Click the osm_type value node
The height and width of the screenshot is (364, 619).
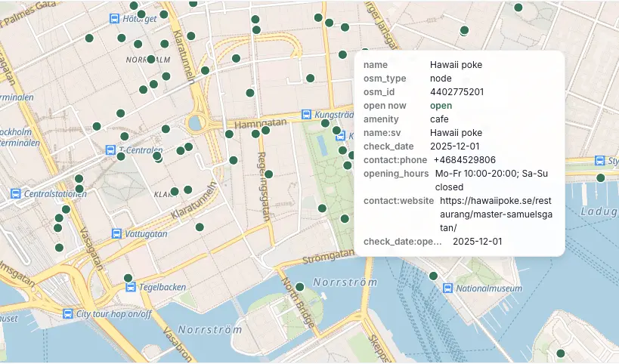(x=441, y=78)
